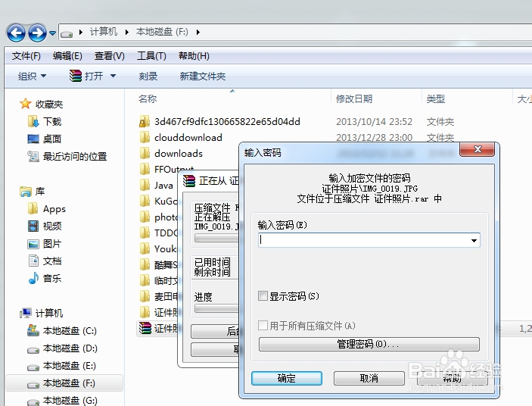Click the drive icon in address bar
This screenshot has height=406, width=532.
[x=67, y=33]
